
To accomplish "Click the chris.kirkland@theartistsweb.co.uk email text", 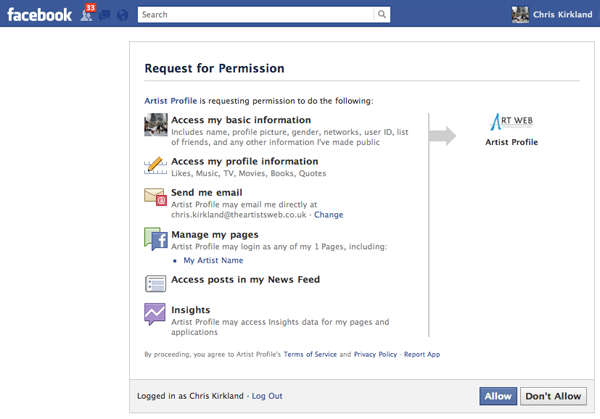I will [239, 215].
